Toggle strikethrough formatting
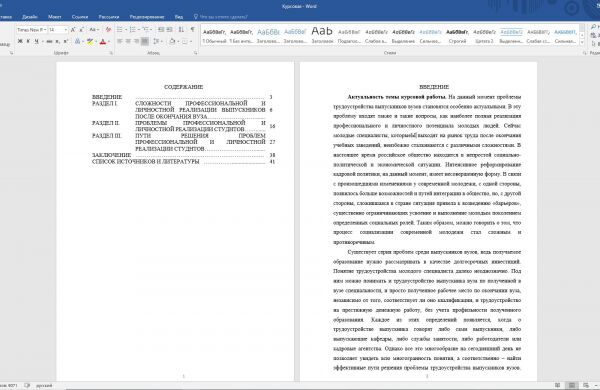This screenshot has width=600, height=390. (49, 41)
